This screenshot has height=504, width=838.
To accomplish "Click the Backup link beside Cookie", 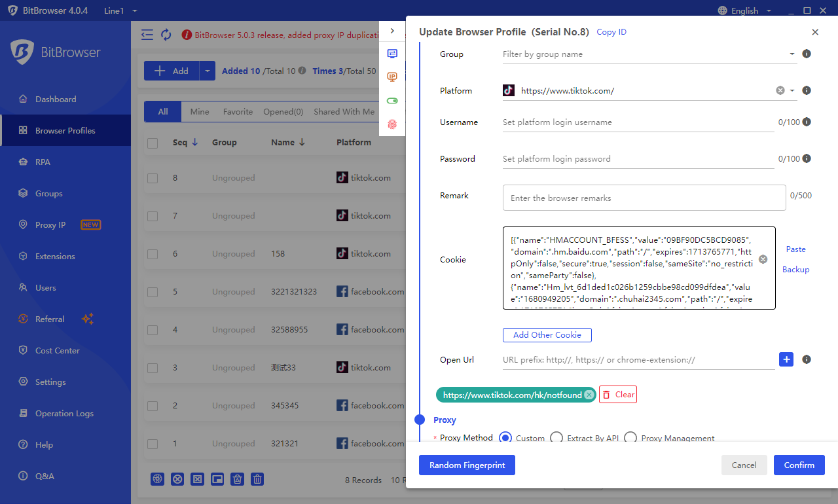I will (796, 270).
